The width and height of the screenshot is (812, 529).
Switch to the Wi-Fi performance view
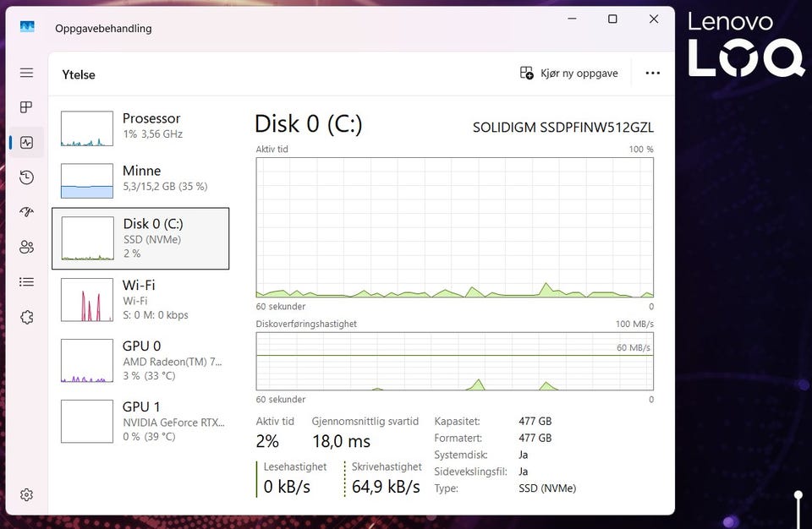point(140,300)
